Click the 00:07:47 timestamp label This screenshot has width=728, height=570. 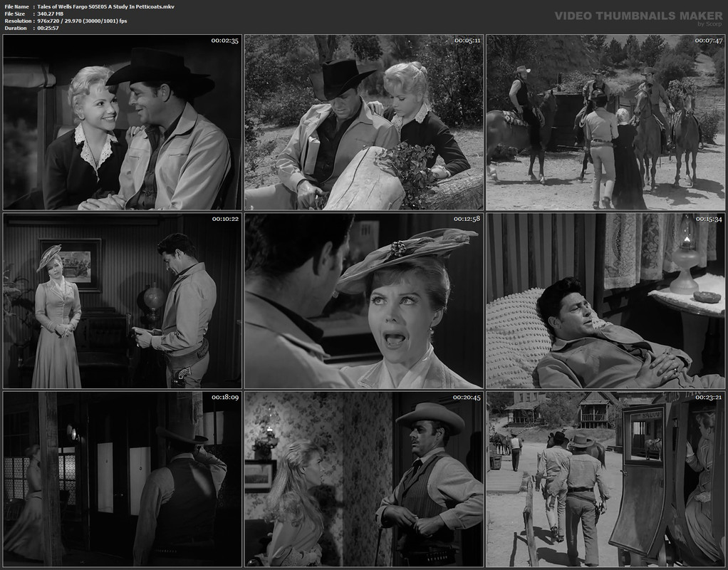pyautogui.click(x=709, y=41)
